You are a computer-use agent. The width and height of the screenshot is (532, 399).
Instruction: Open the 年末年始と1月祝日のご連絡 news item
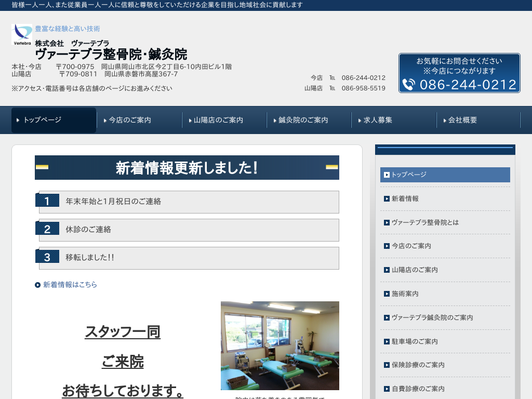(189, 202)
